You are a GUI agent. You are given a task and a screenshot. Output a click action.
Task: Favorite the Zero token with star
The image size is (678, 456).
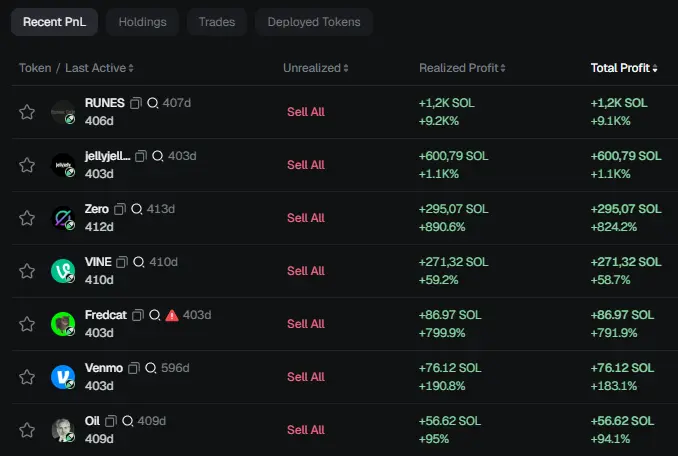click(27, 218)
